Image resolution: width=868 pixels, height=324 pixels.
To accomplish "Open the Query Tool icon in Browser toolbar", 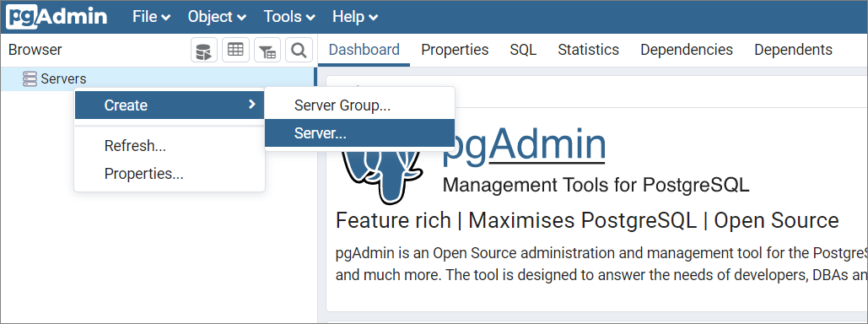I will click(x=204, y=51).
